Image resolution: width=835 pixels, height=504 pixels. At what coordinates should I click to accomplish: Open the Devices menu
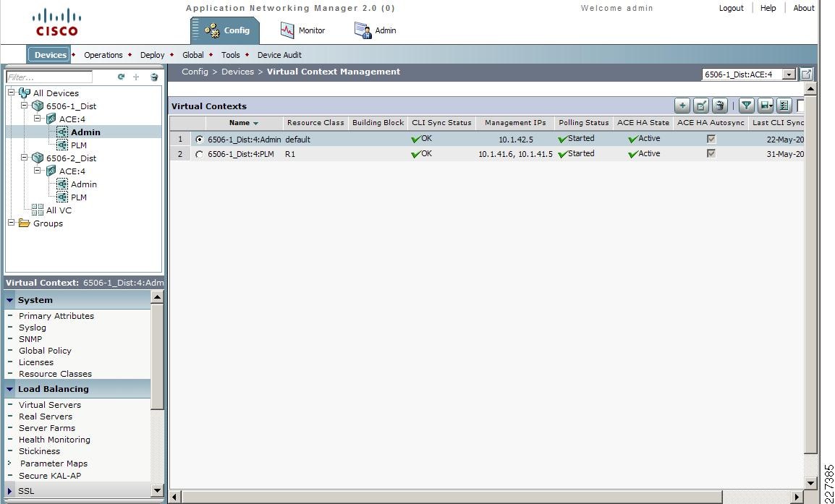tap(49, 55)
